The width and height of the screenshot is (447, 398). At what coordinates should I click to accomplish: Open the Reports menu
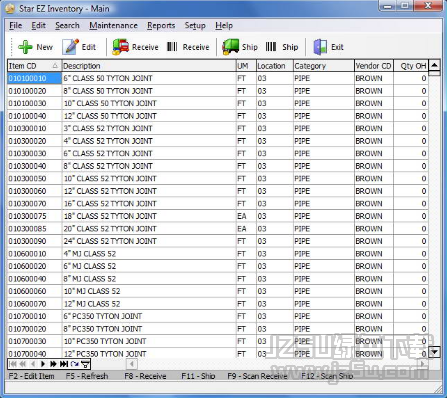point(161,26)
